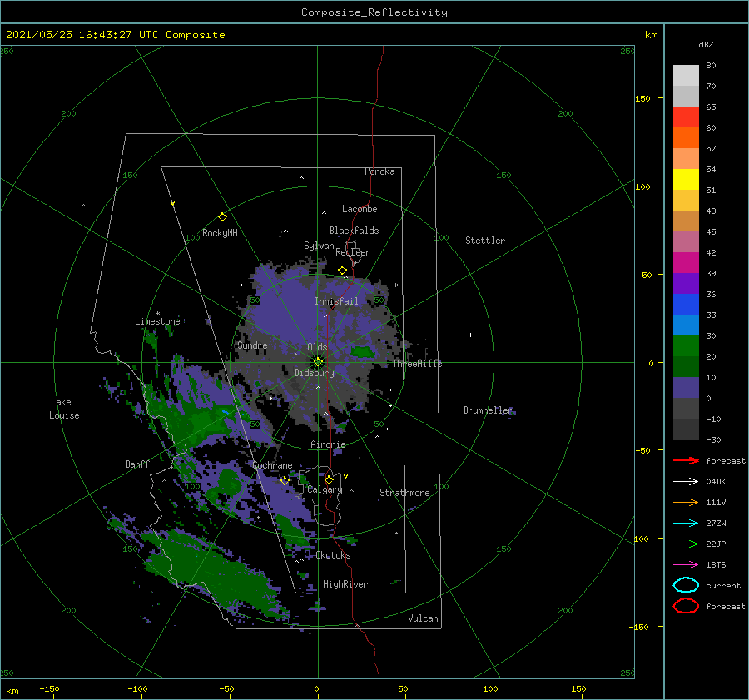Click the red forecast arrow in legend

point(686,460)
